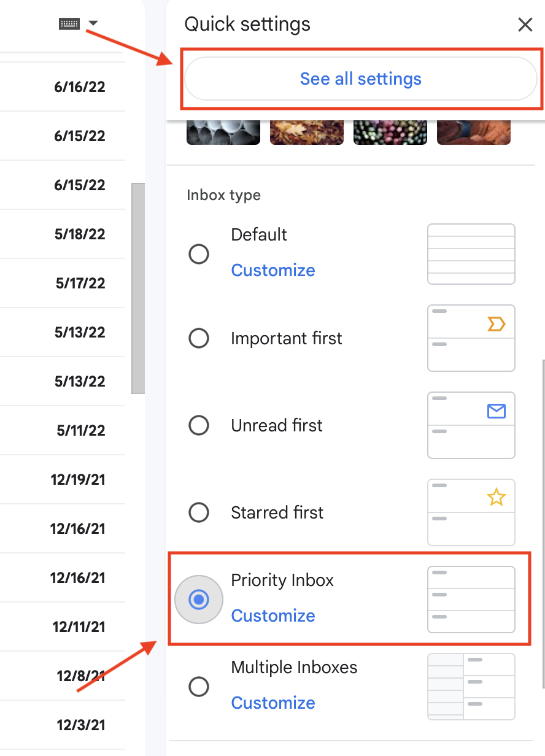
Task: Open Customize for the Default inbox
Action: [x=272, y=270]
